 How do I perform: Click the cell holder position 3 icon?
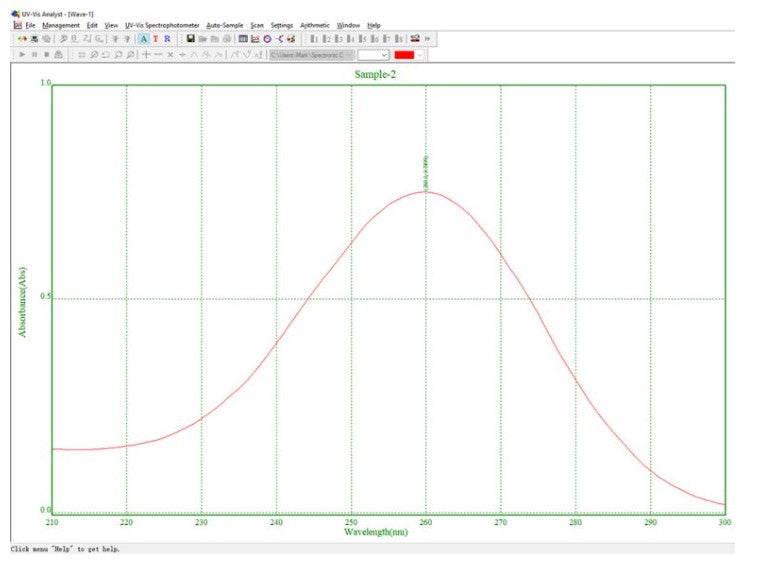click(338, 39)
